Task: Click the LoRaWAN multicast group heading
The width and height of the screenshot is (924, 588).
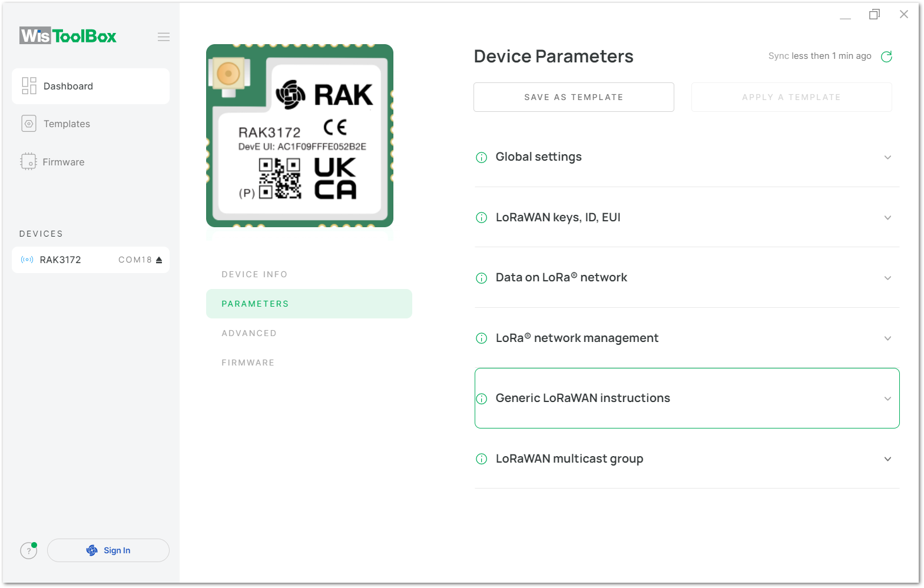Action: click(x=569, y=459)
